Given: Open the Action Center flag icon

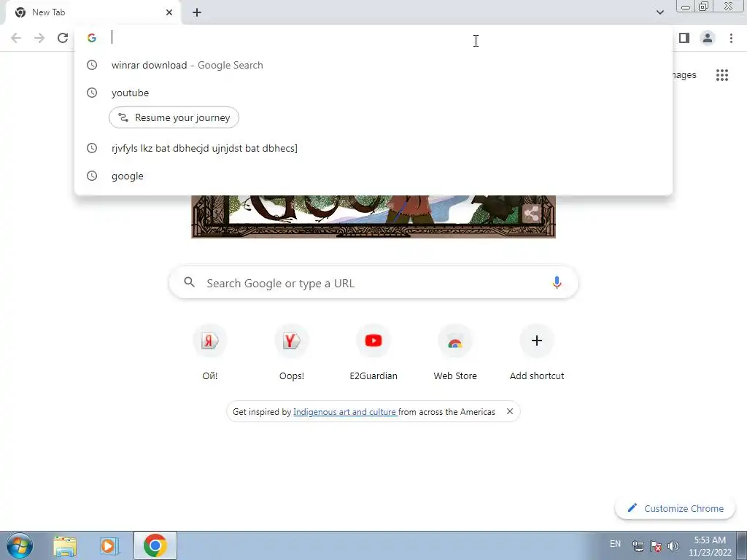Looking at the screenshot, I should pyautogui.click(x=656, y=546).
